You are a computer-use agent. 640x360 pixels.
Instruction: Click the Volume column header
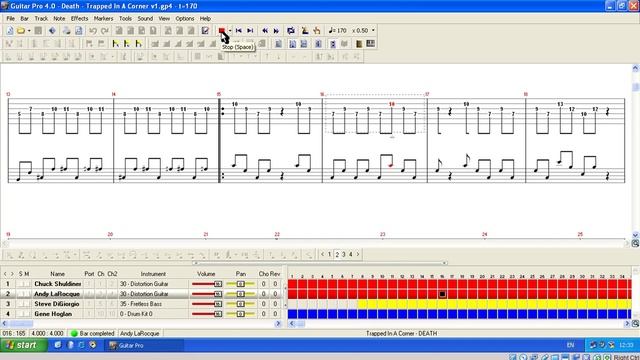point(206,274)
